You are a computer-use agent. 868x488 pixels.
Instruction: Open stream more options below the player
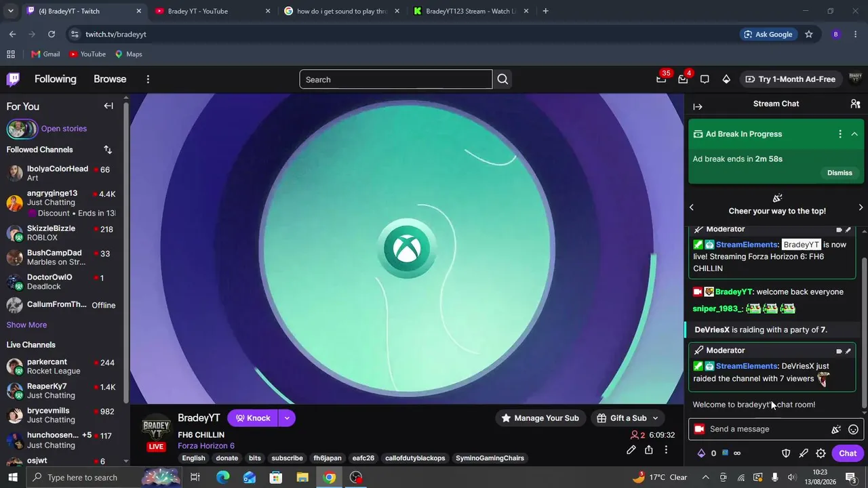click(x=666, y=449)
